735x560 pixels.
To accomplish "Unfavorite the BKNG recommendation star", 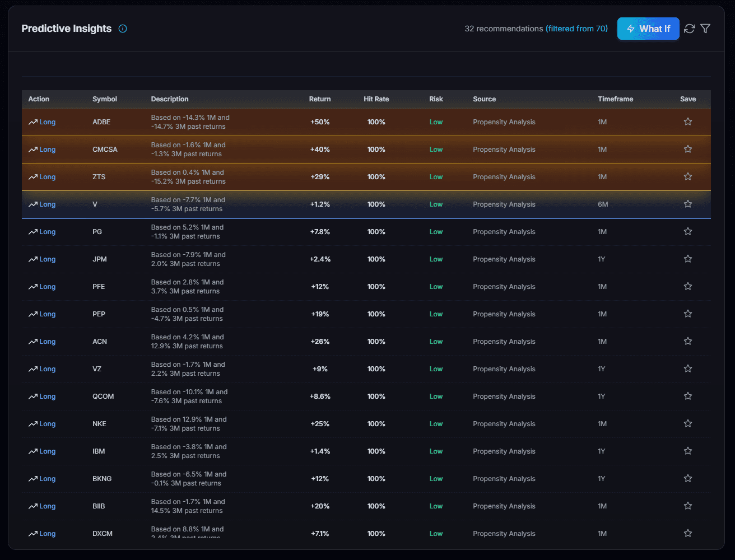I will click(688, 478).
